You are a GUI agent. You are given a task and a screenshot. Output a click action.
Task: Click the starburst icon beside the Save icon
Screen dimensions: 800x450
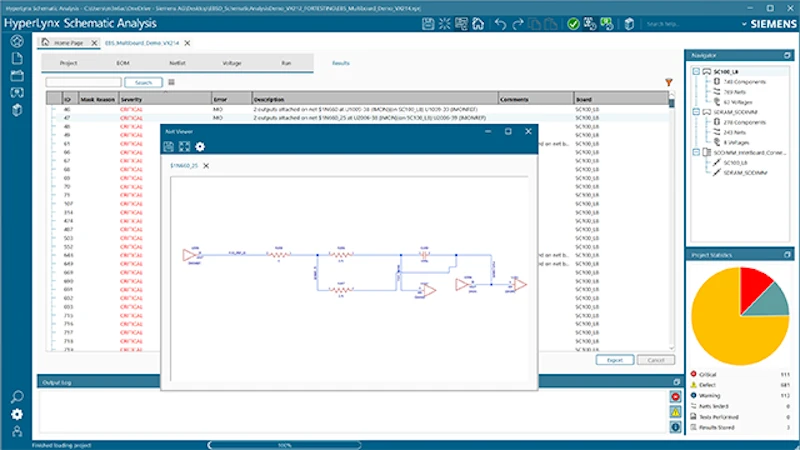coord(444,23)
